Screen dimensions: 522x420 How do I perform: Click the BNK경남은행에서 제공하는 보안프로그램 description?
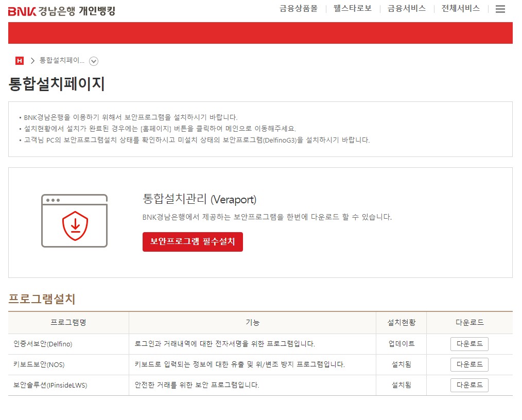click(x=267, y=217)
